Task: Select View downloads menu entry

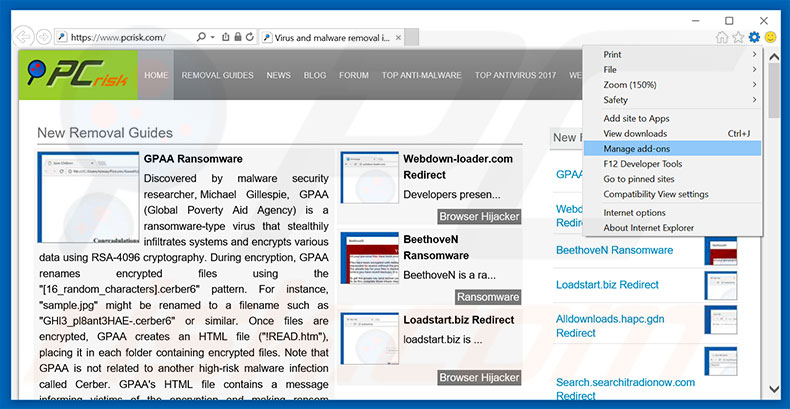Action: pos(672,133)
